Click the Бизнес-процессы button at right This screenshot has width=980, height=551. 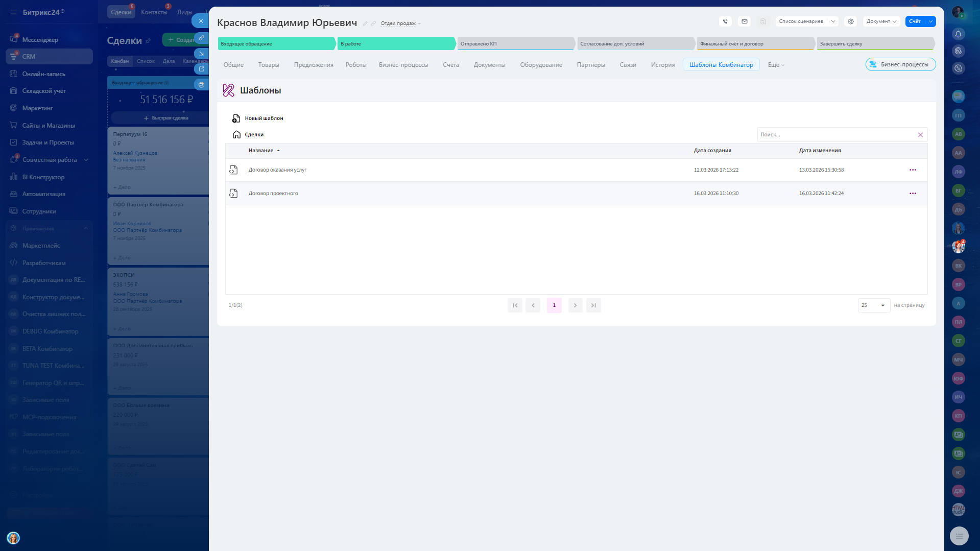(x=900, y=64)
